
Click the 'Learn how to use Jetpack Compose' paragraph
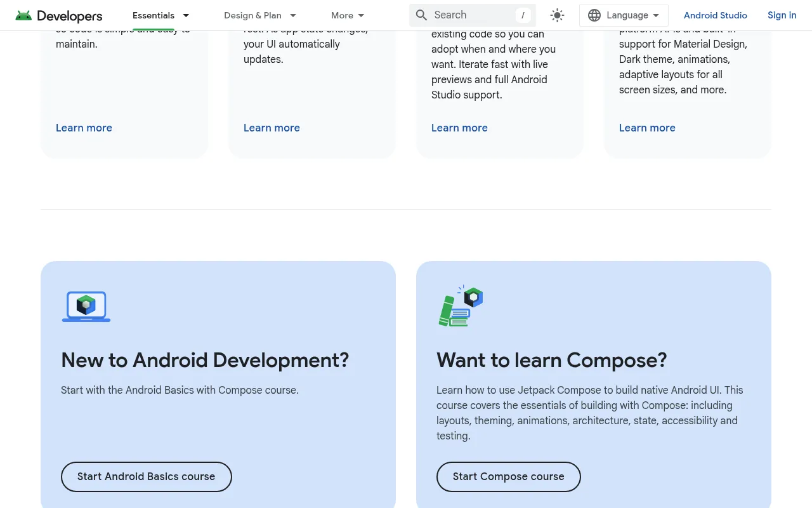click(x=589, y=413)
